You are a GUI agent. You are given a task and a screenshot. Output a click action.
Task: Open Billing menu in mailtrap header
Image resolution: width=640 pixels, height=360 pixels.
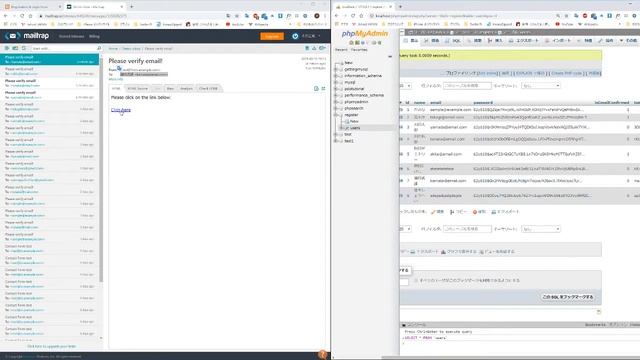tap(94, 36)
